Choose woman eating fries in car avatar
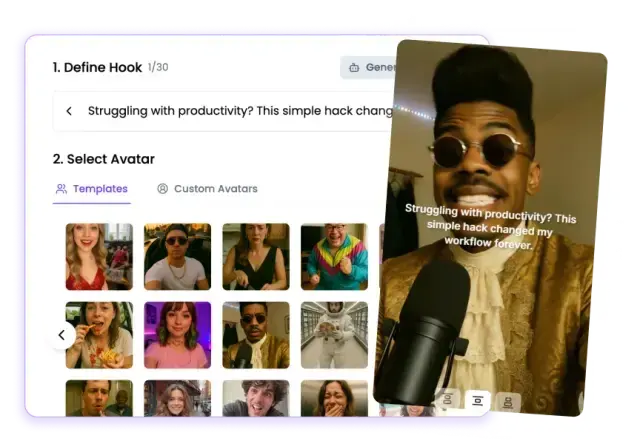Image resolution: width=640 pixels, height=444 pixels. tap(99, 335)
